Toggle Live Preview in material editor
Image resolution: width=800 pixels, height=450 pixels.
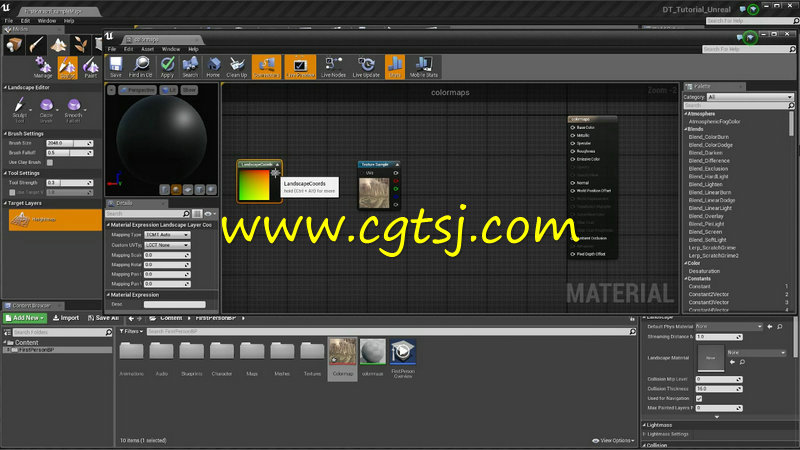[300, 67]
